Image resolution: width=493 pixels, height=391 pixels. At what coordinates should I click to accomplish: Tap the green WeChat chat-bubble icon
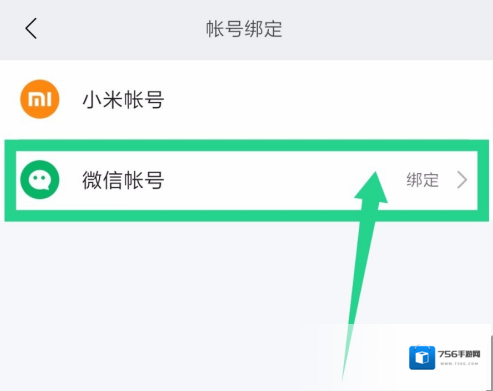point(40,180)
